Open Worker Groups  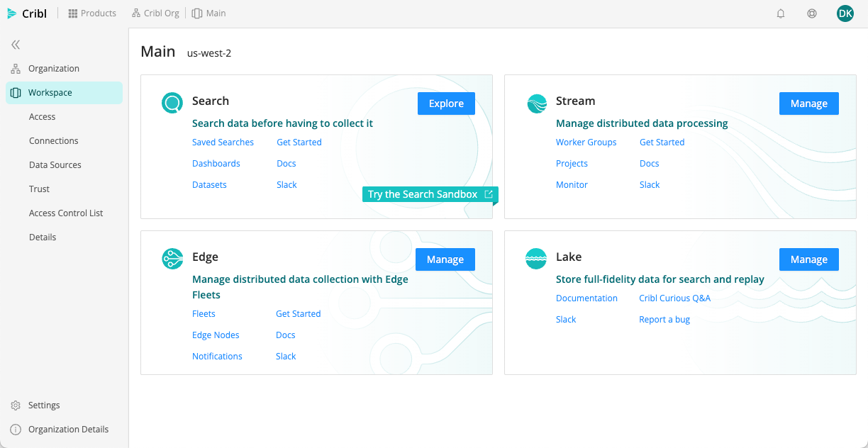click(586, 142)
